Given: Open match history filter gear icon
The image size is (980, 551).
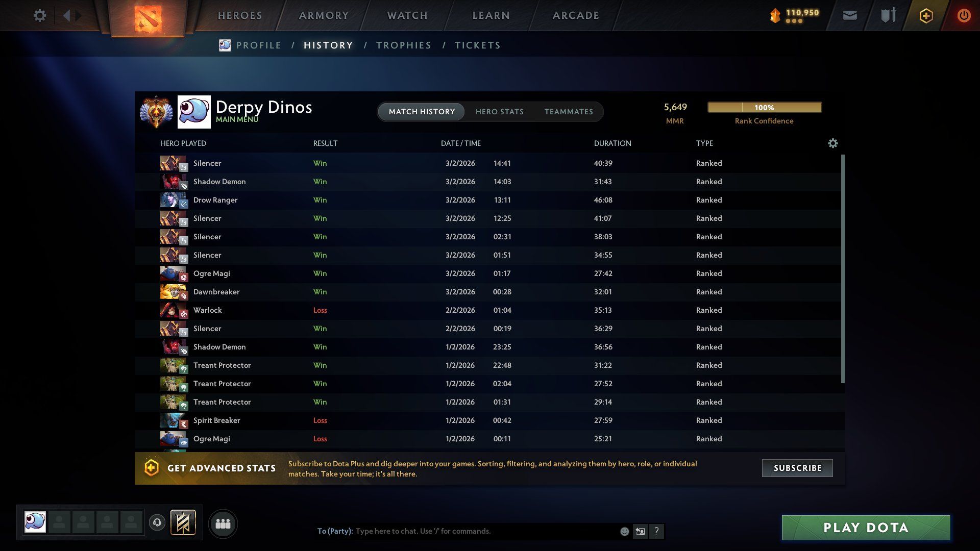Looking at the screenshot, I should pyautogui.click(x=832, y=143).
